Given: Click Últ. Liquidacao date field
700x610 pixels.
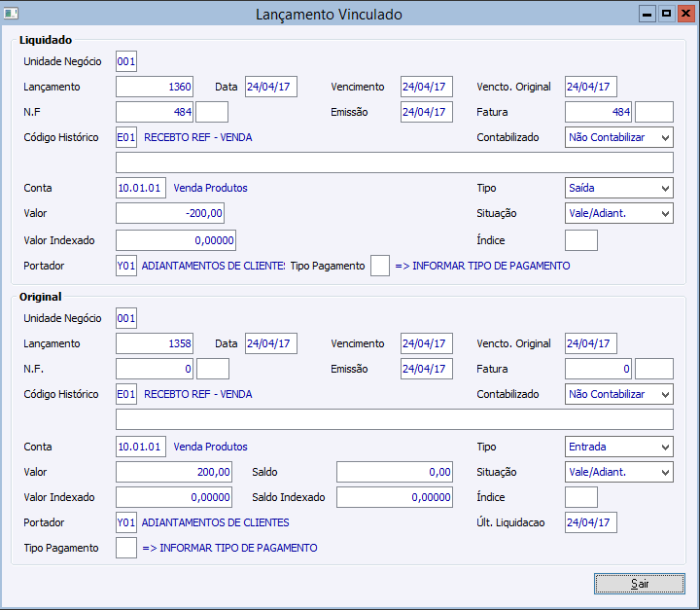Looking at the screenshot, I should (591, 522).
